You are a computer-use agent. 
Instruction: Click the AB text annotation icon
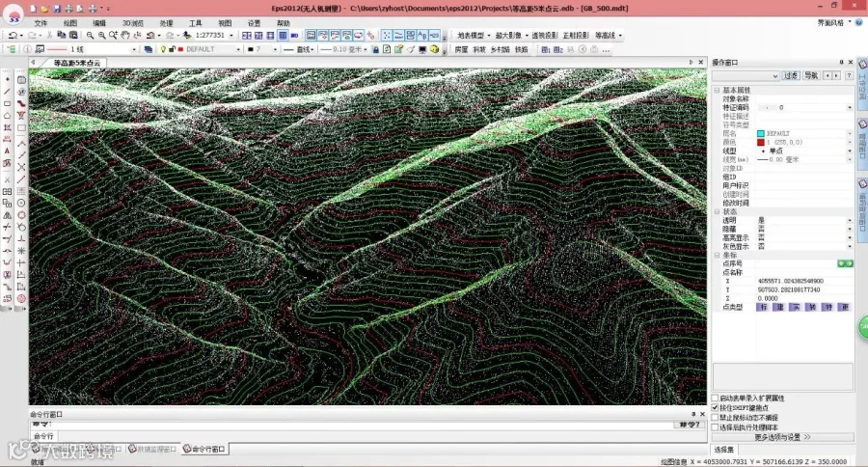422,35
